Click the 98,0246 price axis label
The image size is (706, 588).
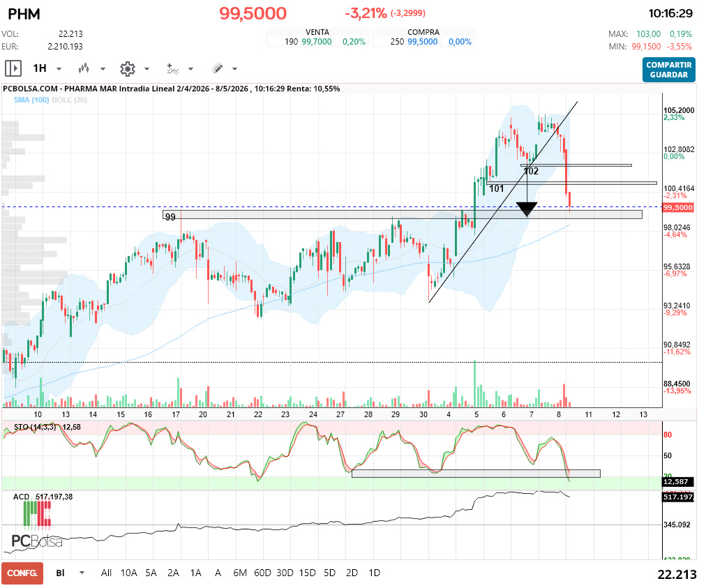tap(677, 228)
